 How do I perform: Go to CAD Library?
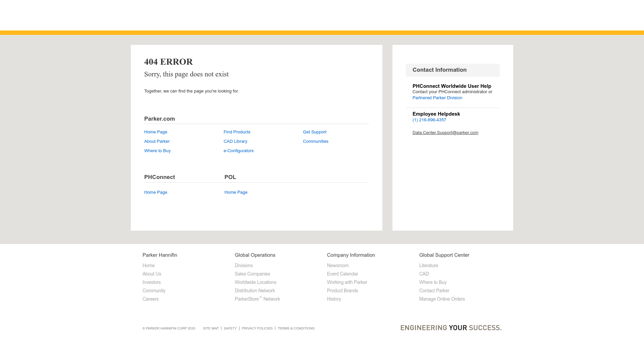point(235,141)
